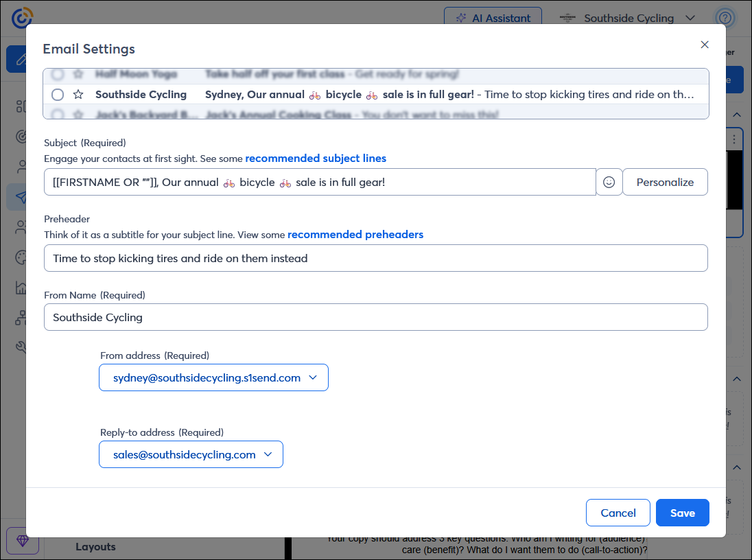The width and height of the screenshot is (752, 560).
Task: Select the Southside Cycling preview radio
Action: [58, 95]
